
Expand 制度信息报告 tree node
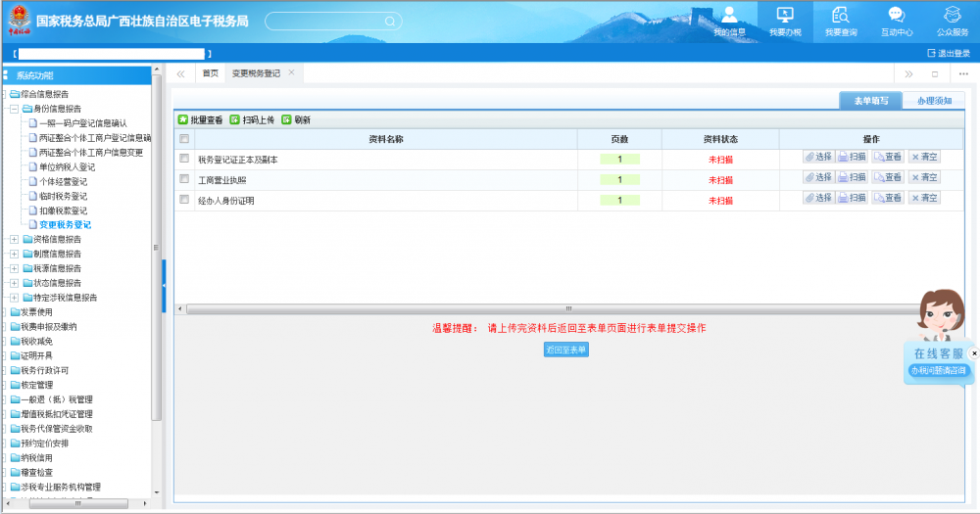(x=14, y=254)
